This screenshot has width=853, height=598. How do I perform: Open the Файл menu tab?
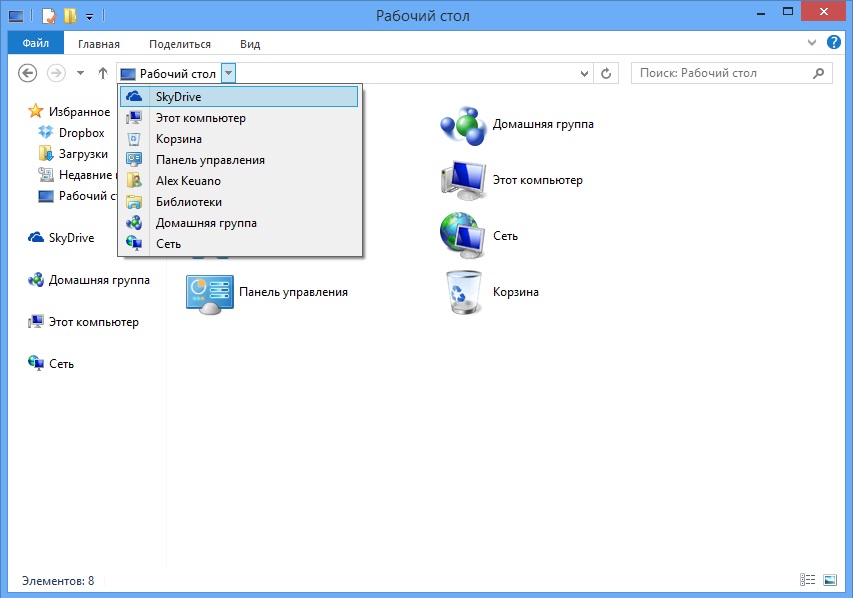(36, 44)
